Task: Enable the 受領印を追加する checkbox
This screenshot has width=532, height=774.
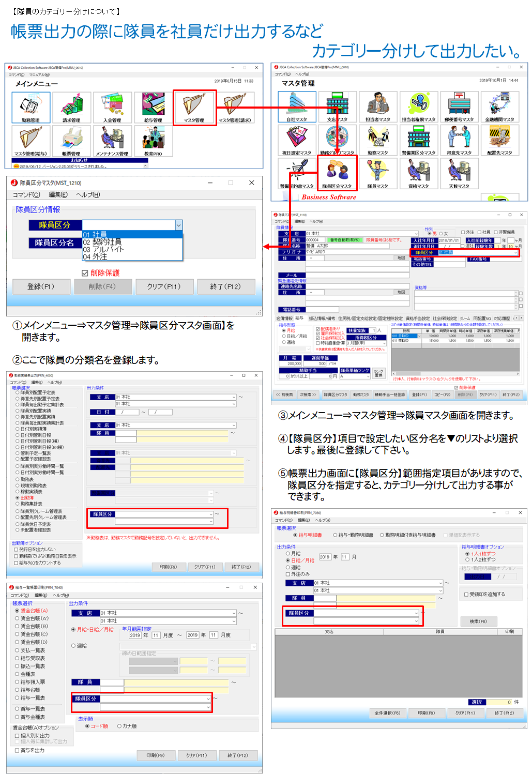Action: [x=466, y=595]
